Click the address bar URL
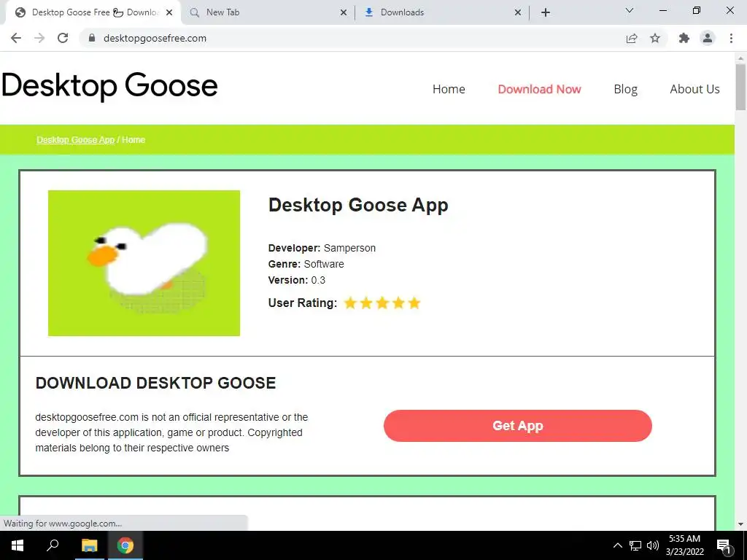This screenshot has width=747, height=560. pyautogui.click(x=155, y=38)
